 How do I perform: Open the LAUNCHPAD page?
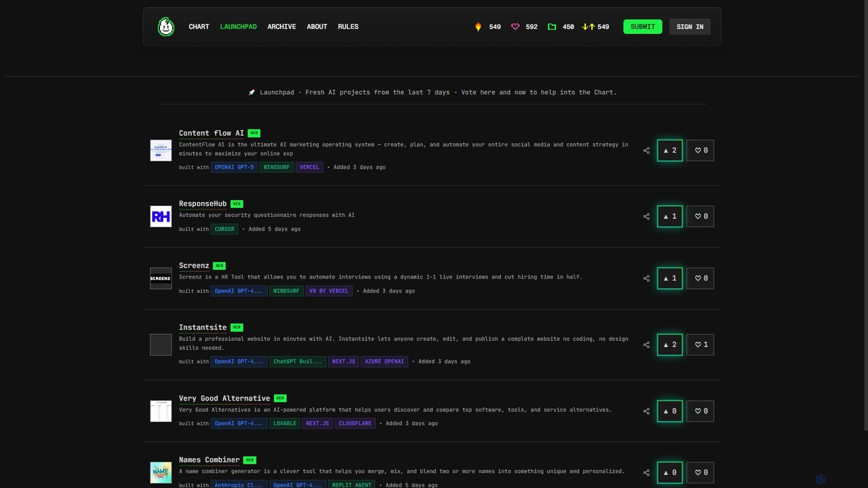(238, 26)
